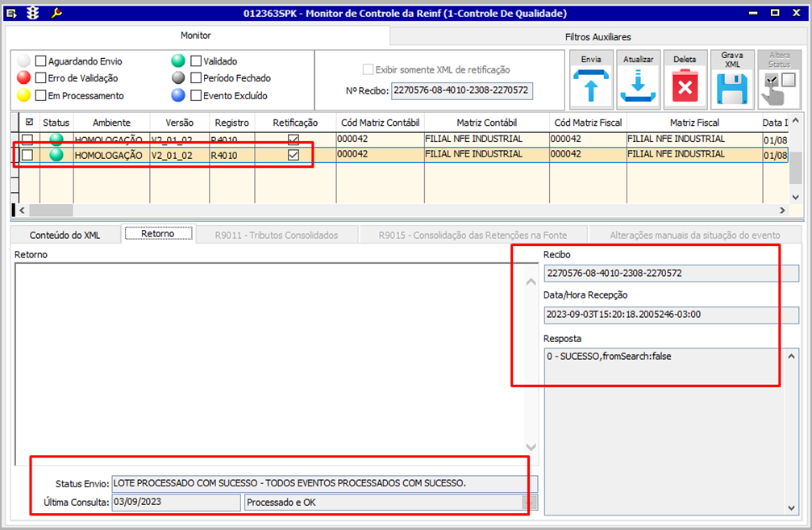Click the Data/Hora Recepção field
The image size is (812, 530).
pyautogui.click(x=671, y=315)
